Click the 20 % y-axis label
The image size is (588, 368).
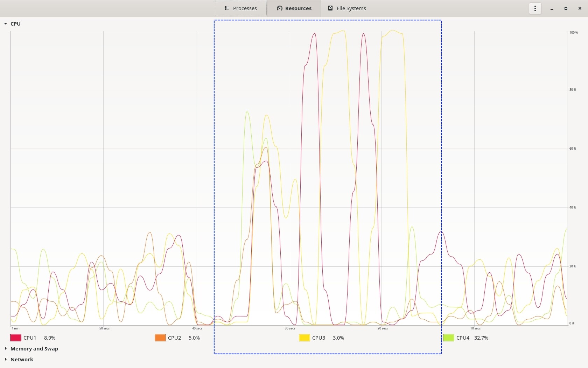click(573, 266)
